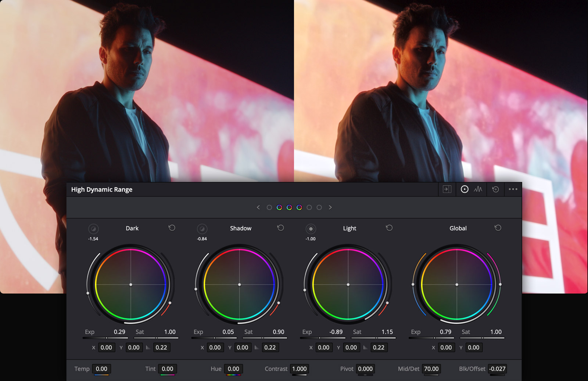The image size is (588, 381).
Task: Reset the Global color wheel
Action: [x=498, y=228]
